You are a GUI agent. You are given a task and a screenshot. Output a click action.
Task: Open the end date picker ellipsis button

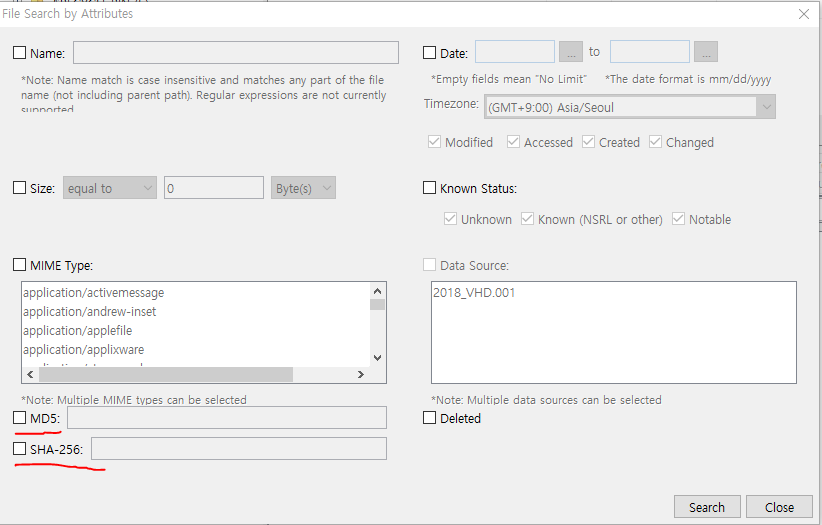[x=706, y=52]
